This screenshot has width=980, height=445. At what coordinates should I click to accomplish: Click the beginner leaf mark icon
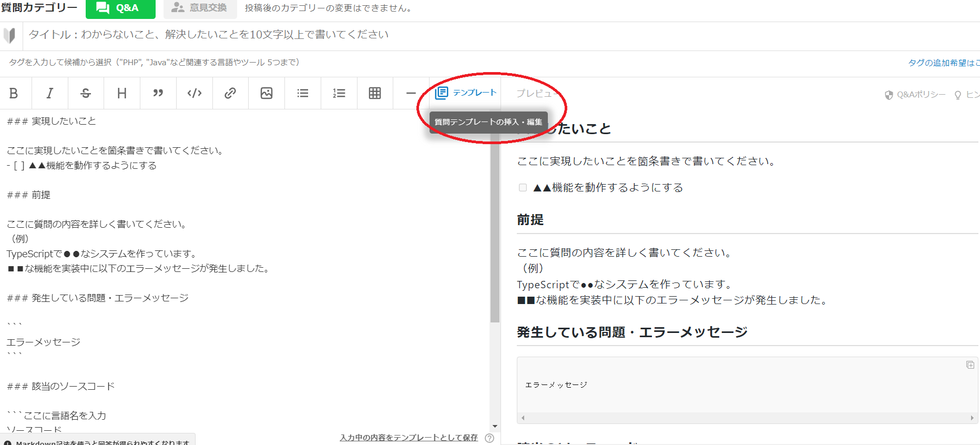pos(9,36)
